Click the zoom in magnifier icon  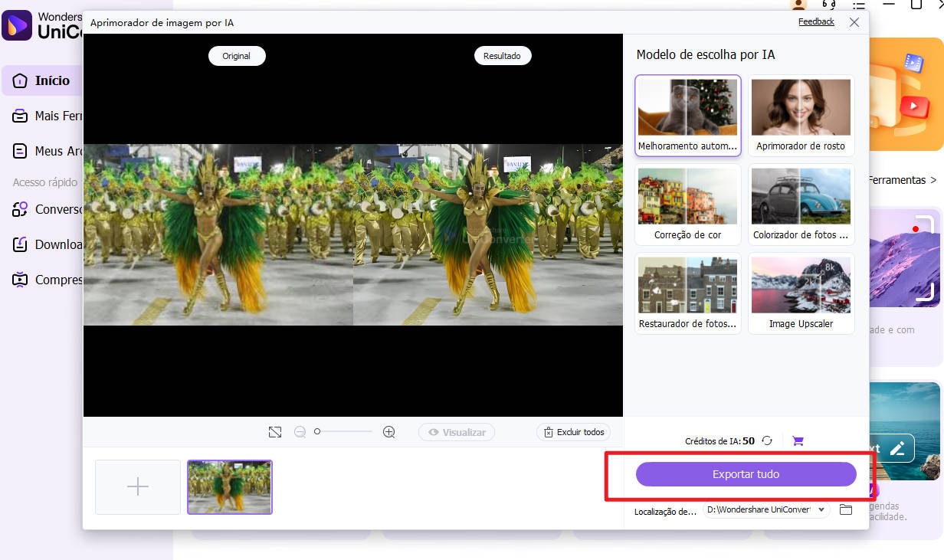(389, 432)
